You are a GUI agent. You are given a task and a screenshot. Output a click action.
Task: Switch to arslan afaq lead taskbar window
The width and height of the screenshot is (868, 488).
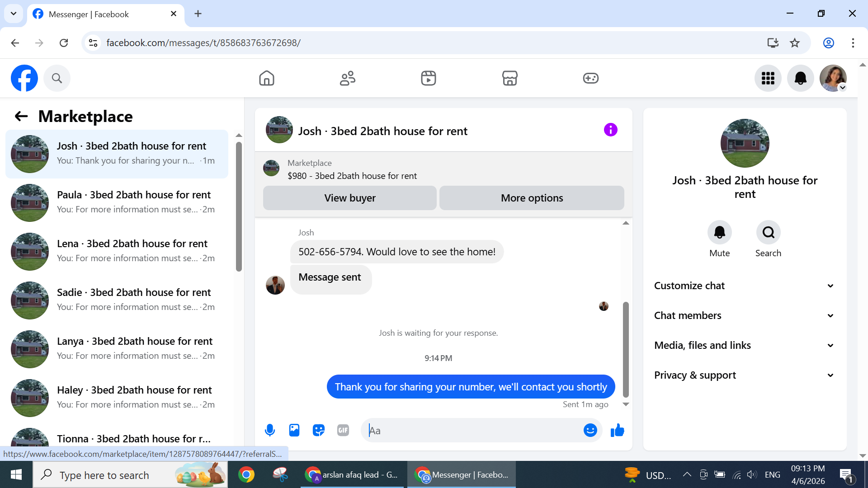point(353,474)
